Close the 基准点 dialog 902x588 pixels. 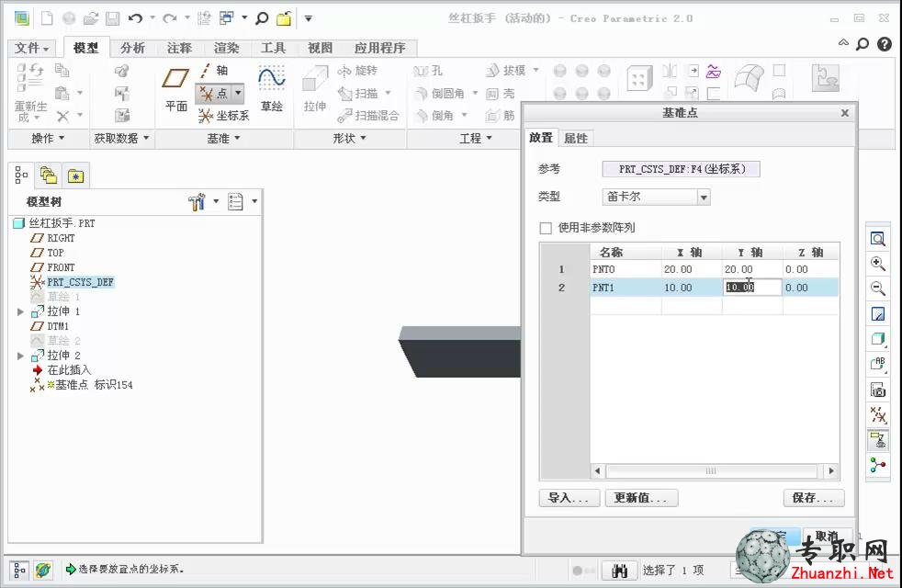(x=844, y=113)
